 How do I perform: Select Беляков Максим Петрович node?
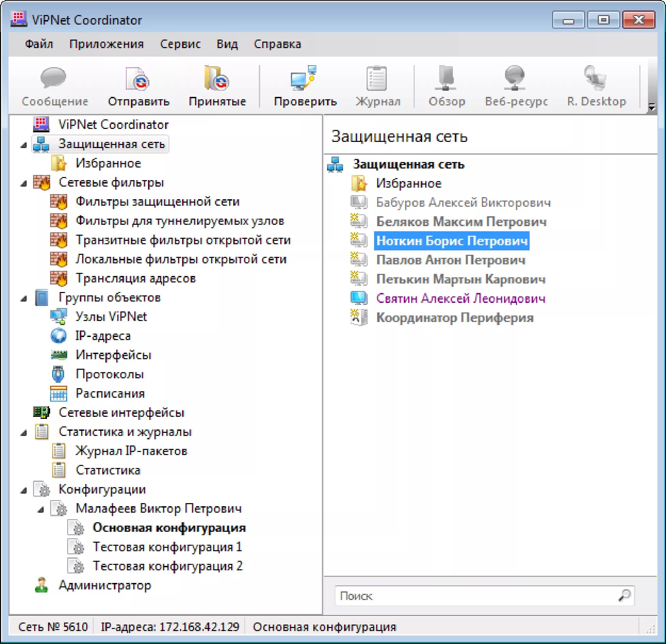[461, 221]
